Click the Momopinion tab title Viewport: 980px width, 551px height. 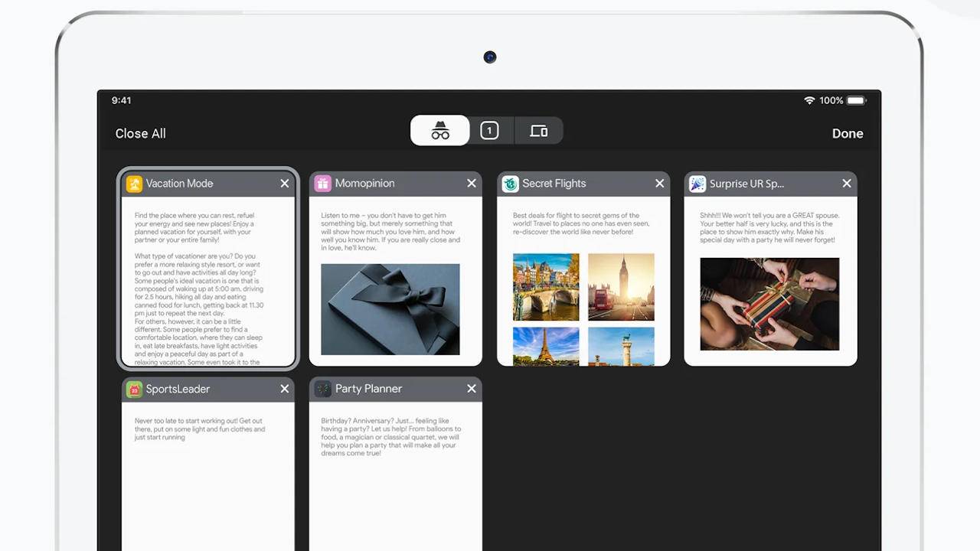pos(364,184)
